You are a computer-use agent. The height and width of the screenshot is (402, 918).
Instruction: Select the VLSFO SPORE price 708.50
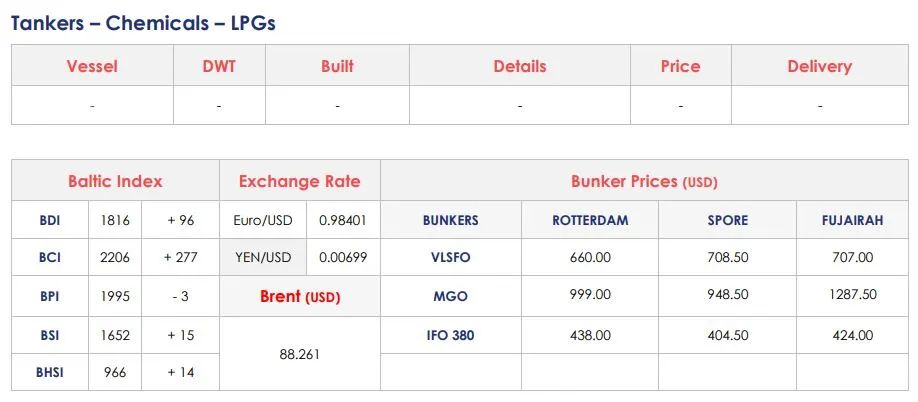coord(727,257)
